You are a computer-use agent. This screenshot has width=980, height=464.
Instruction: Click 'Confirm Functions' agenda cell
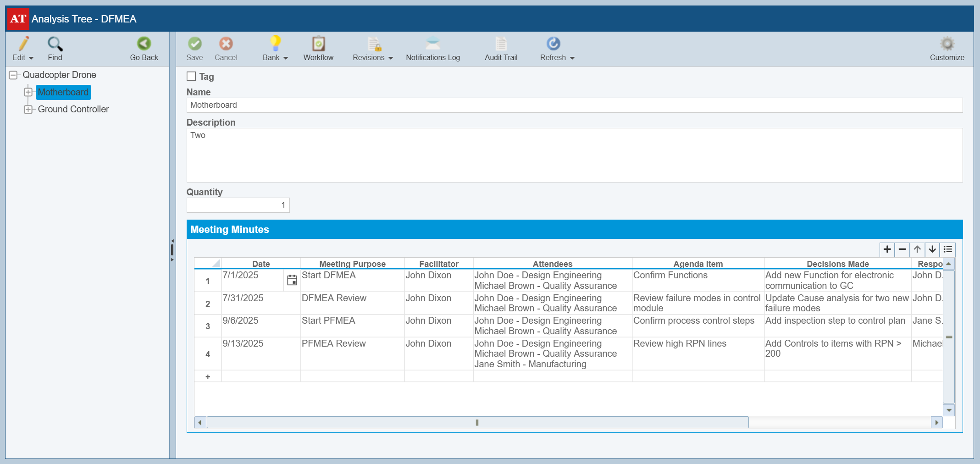coord(698,280)
